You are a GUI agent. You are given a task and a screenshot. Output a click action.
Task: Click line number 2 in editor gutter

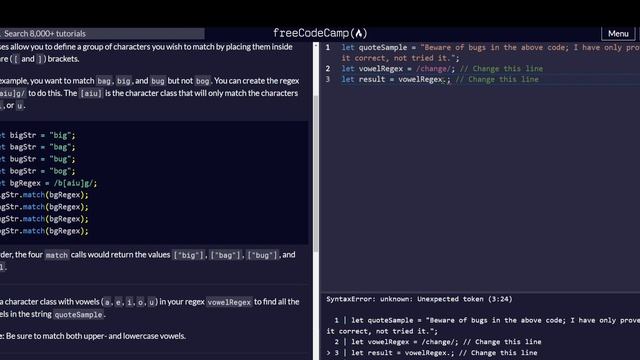point(328,69)
